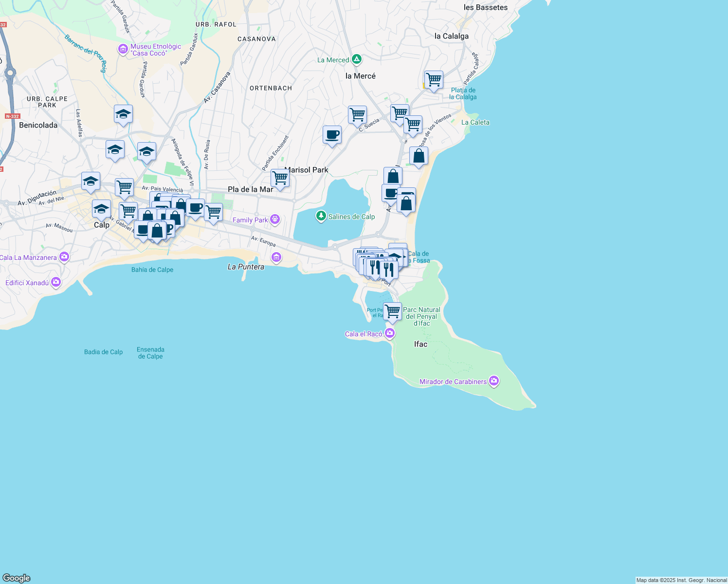The image size is (728, 584).
Task: Select the supermarket cart marker near la Calalga
Action: pyautogui.click(x=434, y=79)
